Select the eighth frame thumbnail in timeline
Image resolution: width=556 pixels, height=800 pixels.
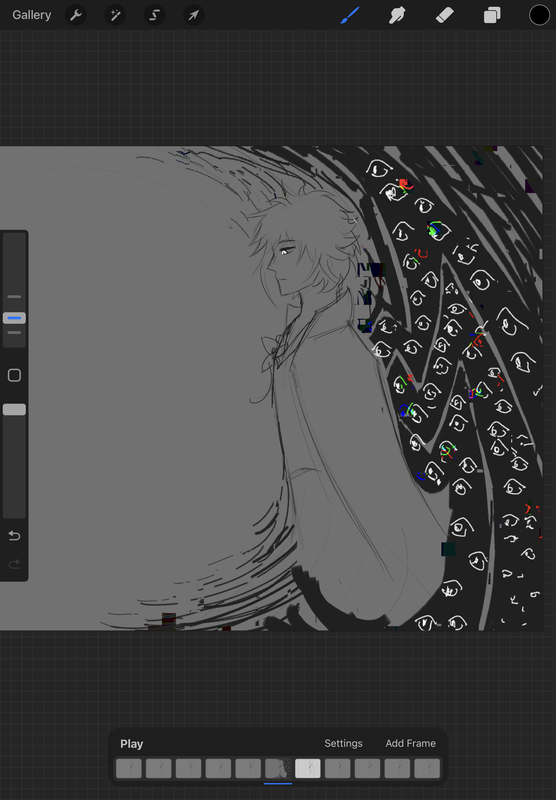(338, 768)
